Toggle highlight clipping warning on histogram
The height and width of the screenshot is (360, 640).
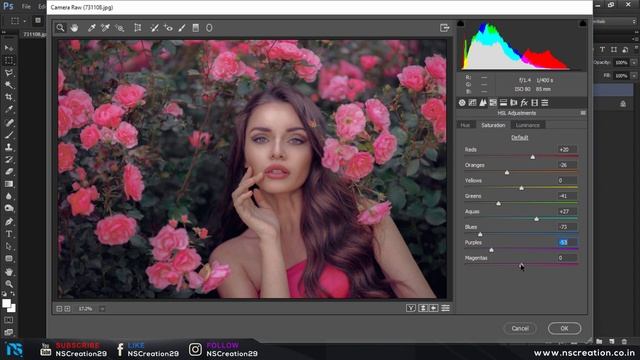pos(583,23)
